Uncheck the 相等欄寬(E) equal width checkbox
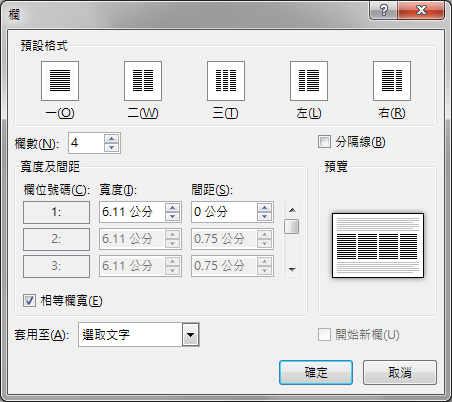This screenshot has height=402, width=452. point(29,301)
